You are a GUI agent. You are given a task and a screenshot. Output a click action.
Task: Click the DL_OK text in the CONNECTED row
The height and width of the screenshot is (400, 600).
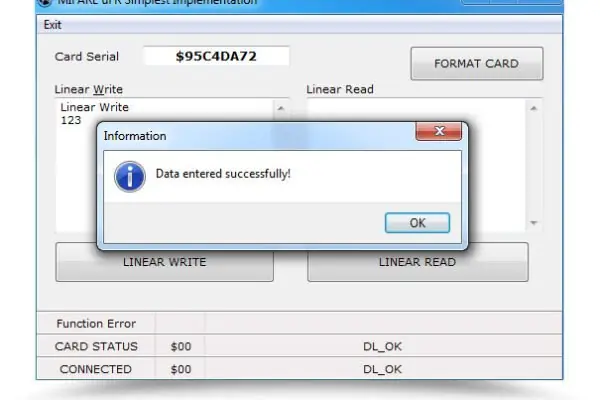point(382,369)
